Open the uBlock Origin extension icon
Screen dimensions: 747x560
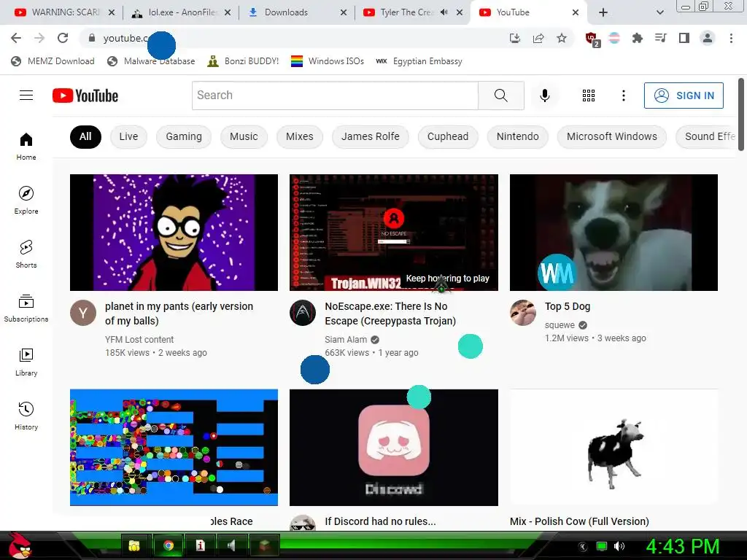(592, 39)
